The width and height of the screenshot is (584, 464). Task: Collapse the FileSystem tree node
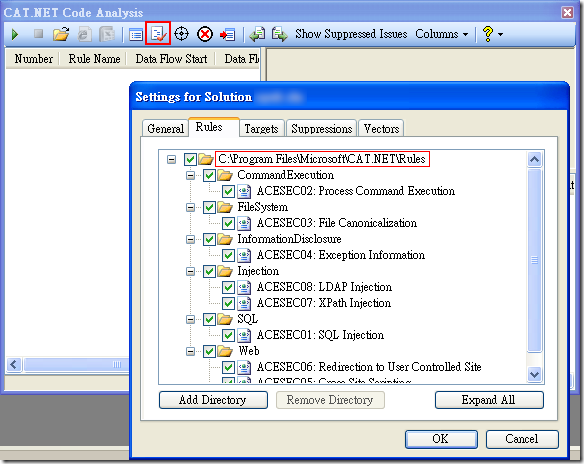point(190,207)
